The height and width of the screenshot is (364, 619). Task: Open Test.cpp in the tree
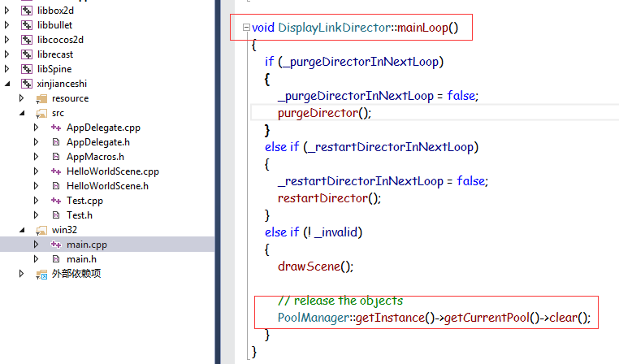(x=84, y=201)
